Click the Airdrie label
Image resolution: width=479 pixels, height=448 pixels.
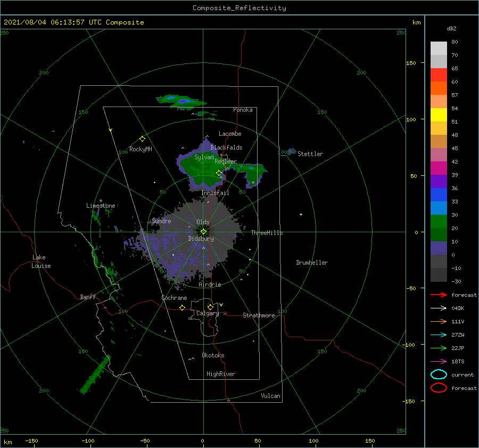210,284
